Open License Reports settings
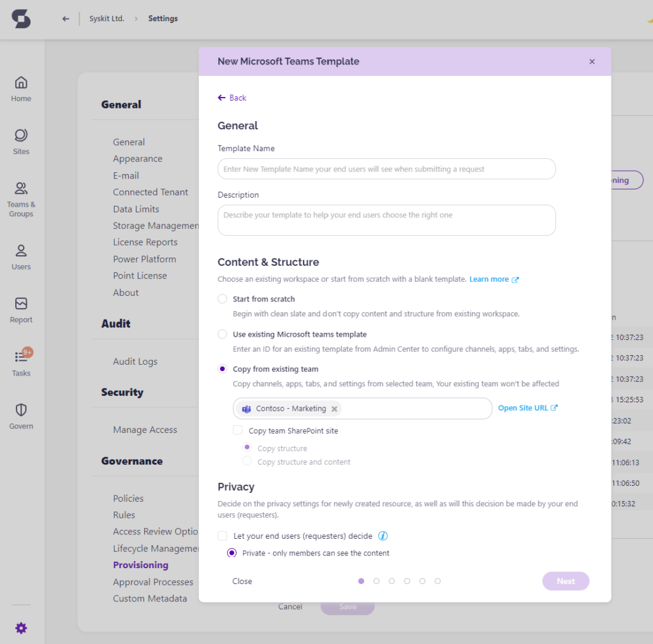This screenshot has width=653, height=644. point(145,242)
